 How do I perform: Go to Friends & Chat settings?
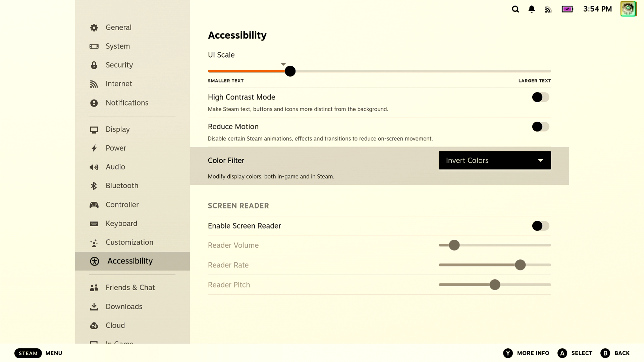pyautogui.click(x=130, y=288)
